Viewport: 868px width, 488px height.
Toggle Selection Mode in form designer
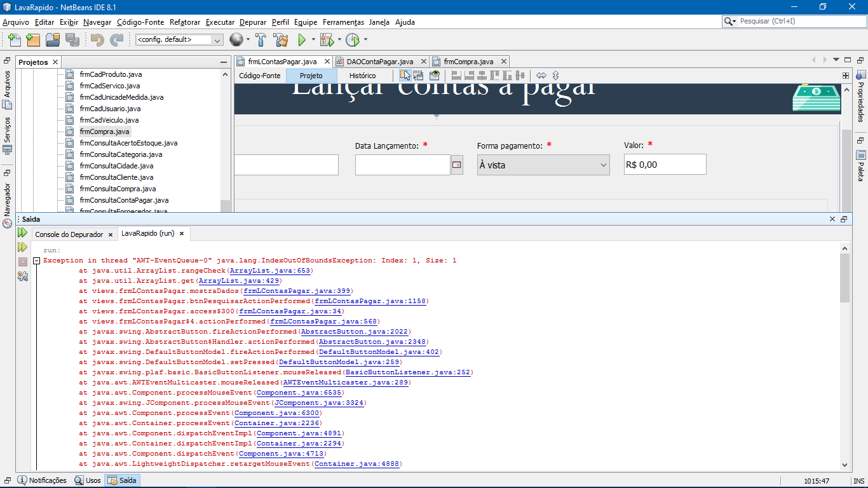tap(405, 76)
